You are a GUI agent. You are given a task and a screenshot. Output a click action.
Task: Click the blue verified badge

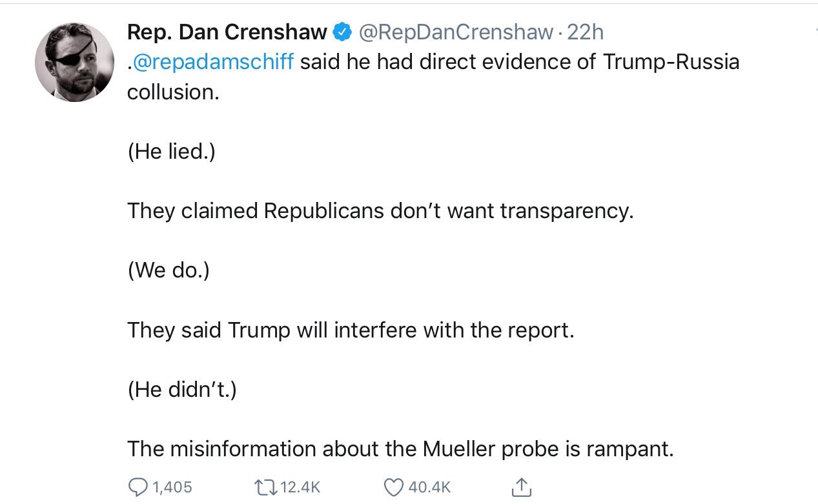click(342, 32)
